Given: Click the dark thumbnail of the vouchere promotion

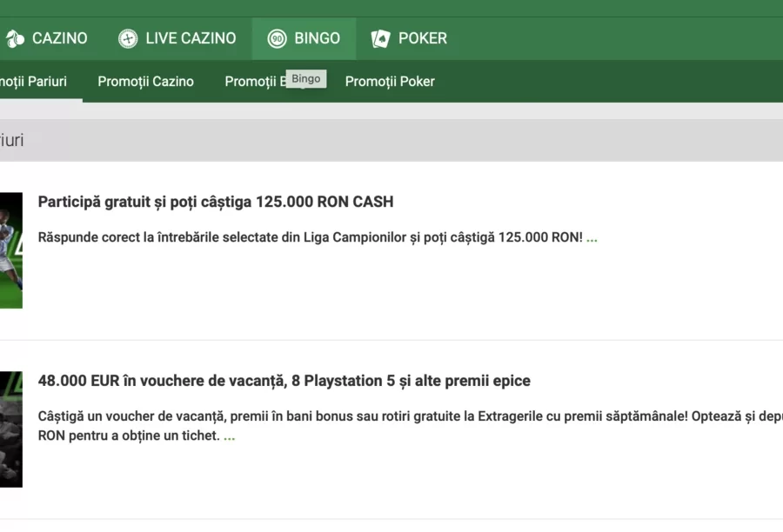Looking at the screenshot, I should pyautogui.click(x=11, y=429).
